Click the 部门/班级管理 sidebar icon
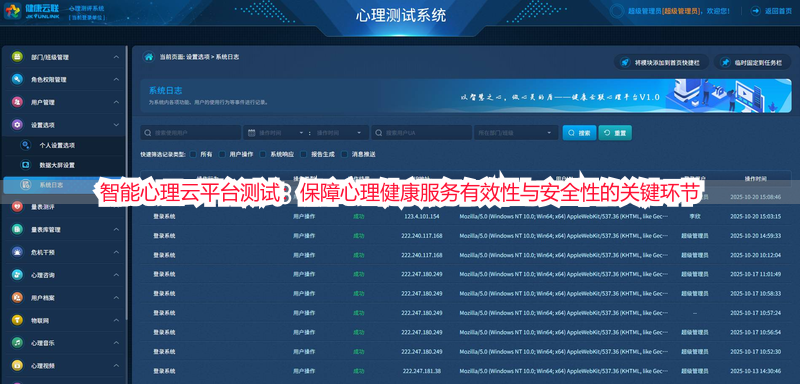This screenshot has width=800, height=384. click(17, 57)
